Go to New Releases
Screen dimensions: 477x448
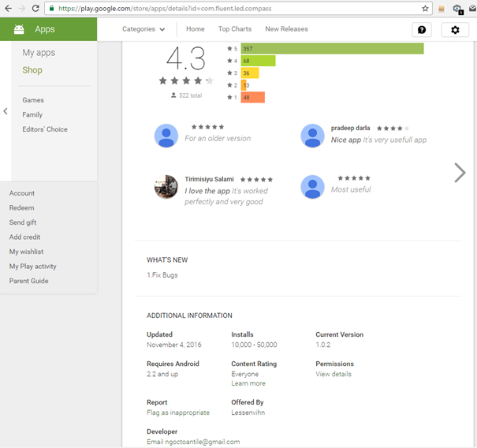(286, 29)
